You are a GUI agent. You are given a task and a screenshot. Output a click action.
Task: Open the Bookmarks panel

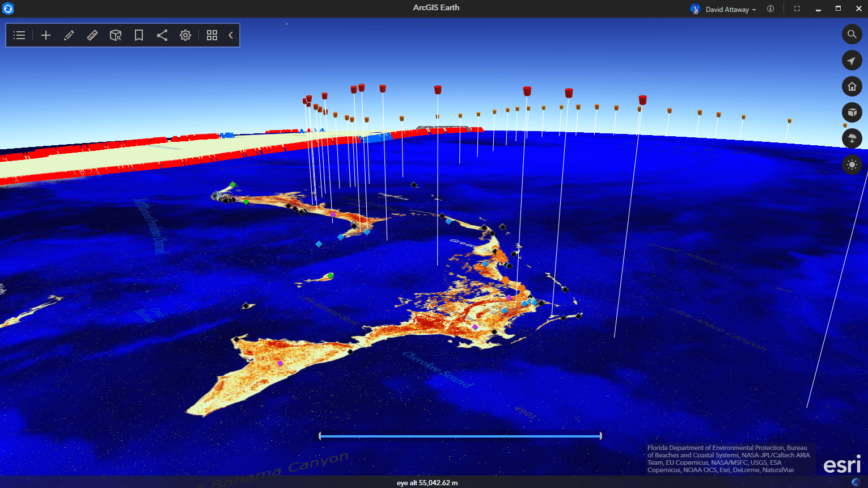tap(139, 35)
